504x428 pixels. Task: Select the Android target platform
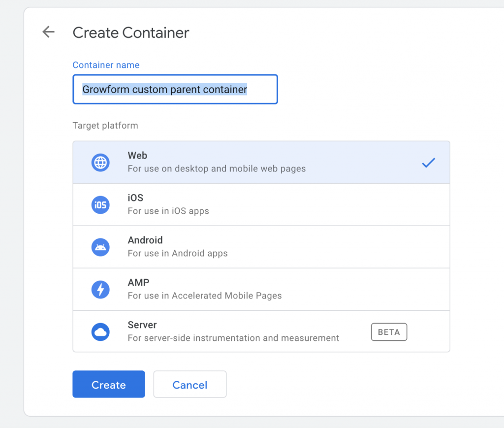(x=261, y=247)
